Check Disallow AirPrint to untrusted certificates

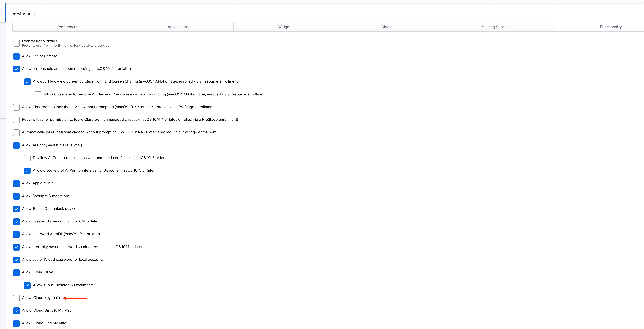27,158
